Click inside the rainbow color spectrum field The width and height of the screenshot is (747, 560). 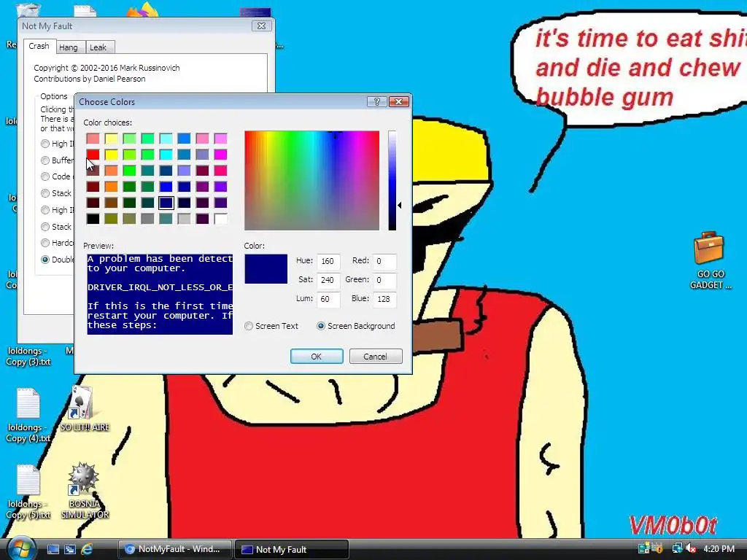[x=312, y=181]
